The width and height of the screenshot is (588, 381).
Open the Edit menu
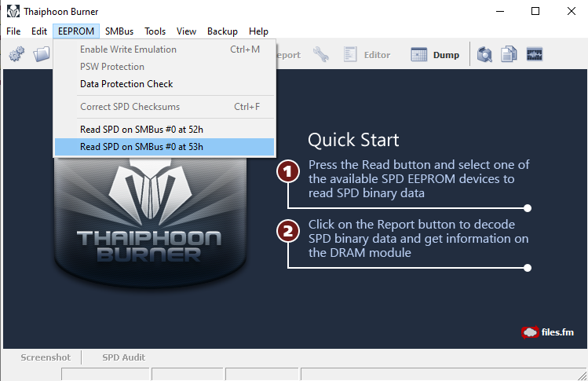39,31
